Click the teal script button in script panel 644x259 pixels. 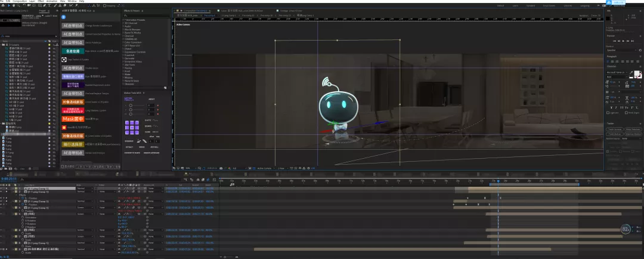[x=73, y=51]
